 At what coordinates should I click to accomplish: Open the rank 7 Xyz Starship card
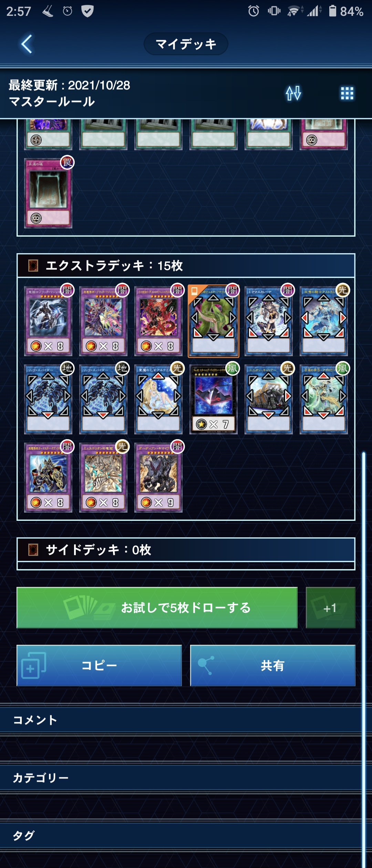click(214, 399)
